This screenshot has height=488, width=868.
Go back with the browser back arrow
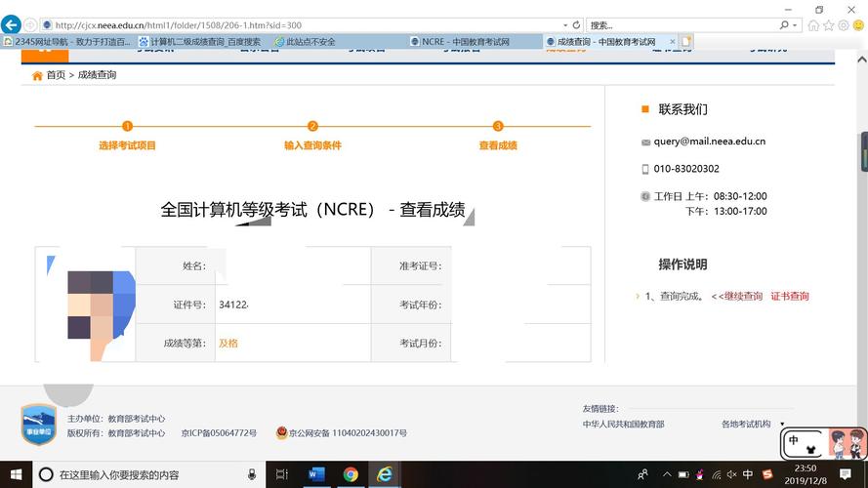tap(11, 25)
